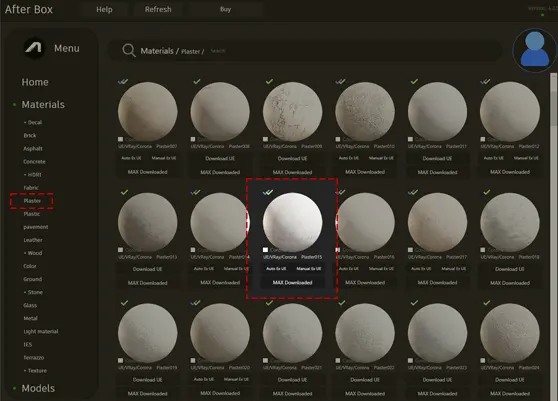Click Manual Ex UE for Plaster010
This screenshot has height=401, width=558.
tap(381, 158)
